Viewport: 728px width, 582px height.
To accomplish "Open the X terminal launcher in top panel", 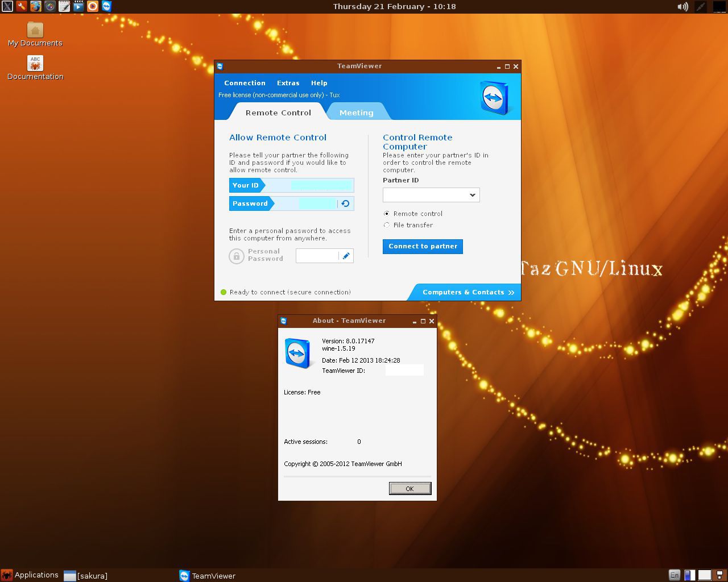I will 7,6.
